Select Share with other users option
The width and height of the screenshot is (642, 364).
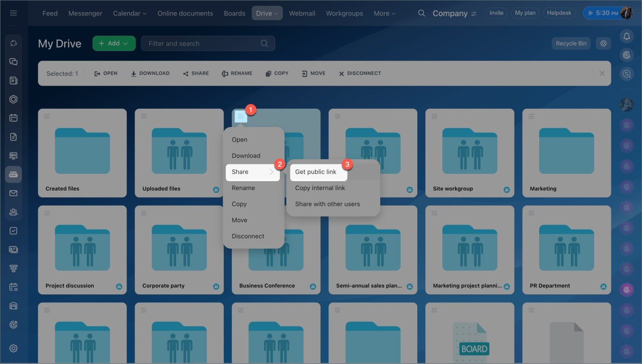328,204
